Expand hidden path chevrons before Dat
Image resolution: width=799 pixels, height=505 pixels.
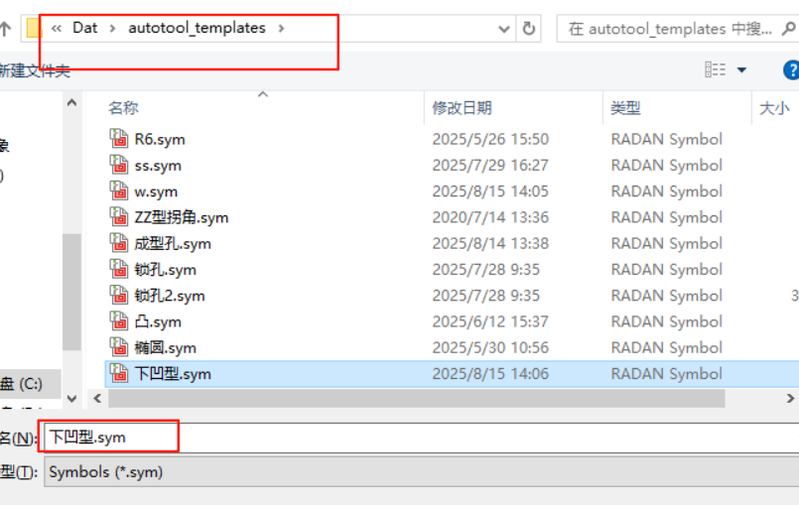click(x=56, y=28)
